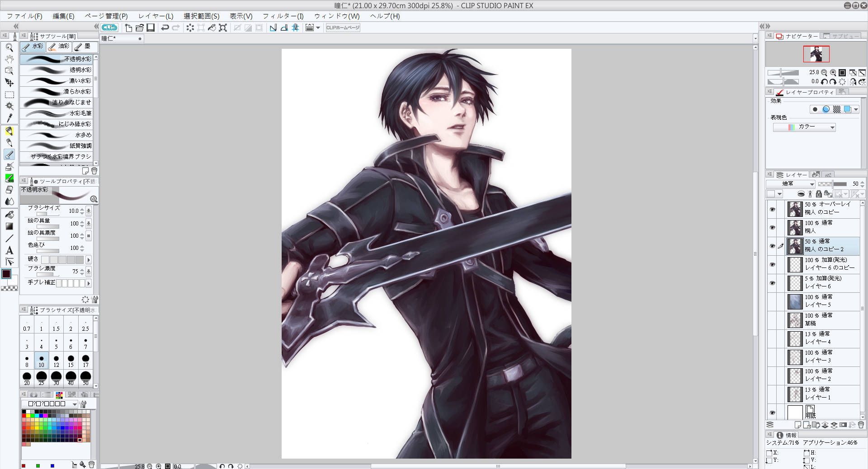Select the Gradient tool

9,226
